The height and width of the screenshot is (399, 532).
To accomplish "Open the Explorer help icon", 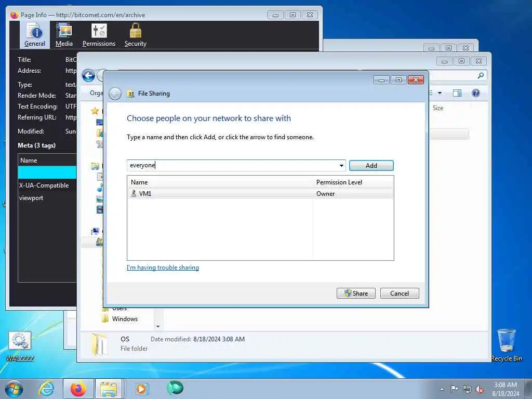I will 476,93.
